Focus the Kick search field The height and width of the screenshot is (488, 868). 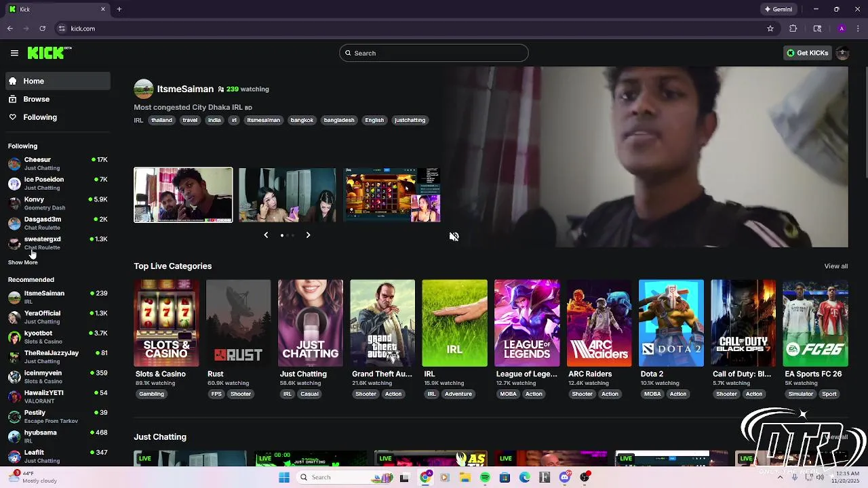[x=434, y=53]
